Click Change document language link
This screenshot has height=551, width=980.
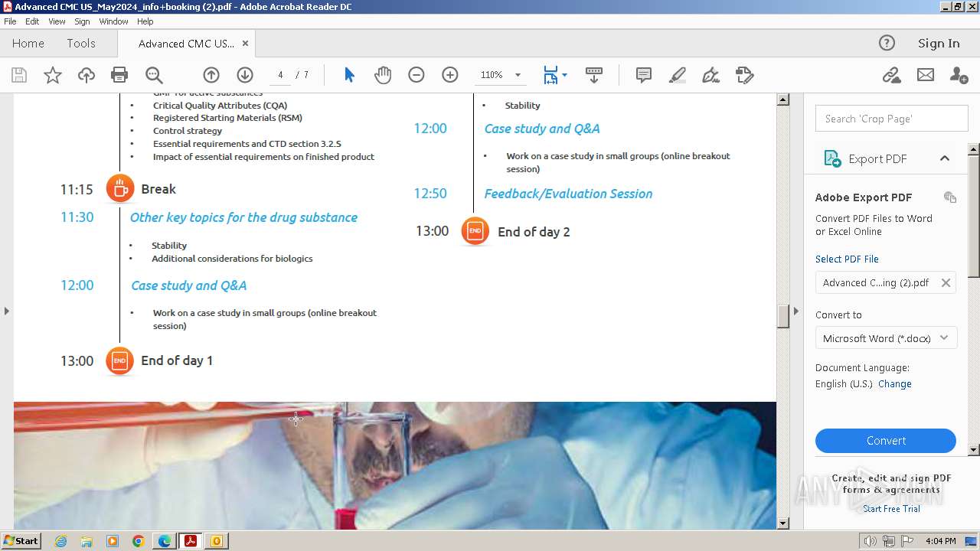click(x=895, y=384)
